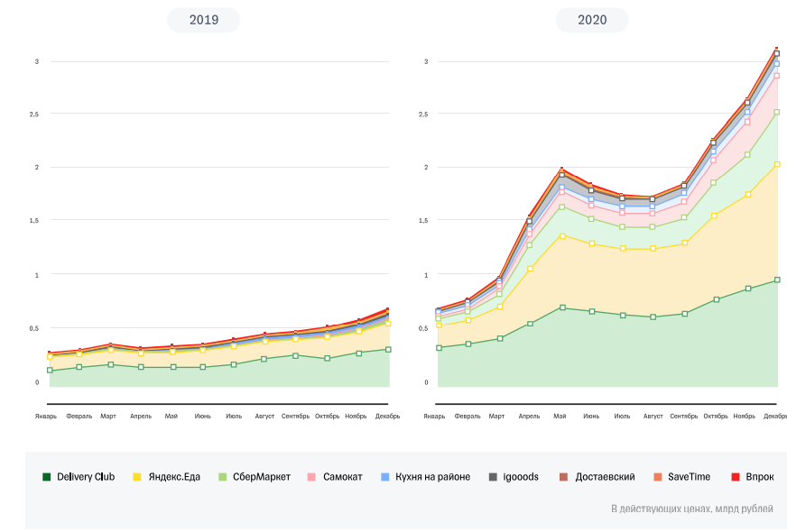Select the 2019 chart tab
Viewport: 787px width, 532px height.
pos(204,20)
